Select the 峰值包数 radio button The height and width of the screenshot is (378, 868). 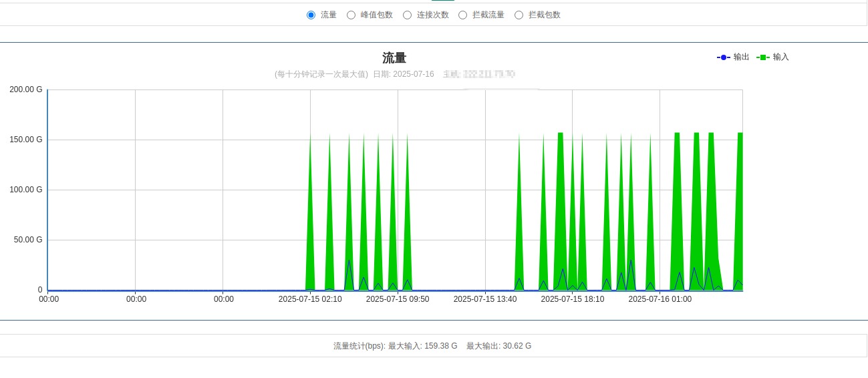click(x=351, y=15)
